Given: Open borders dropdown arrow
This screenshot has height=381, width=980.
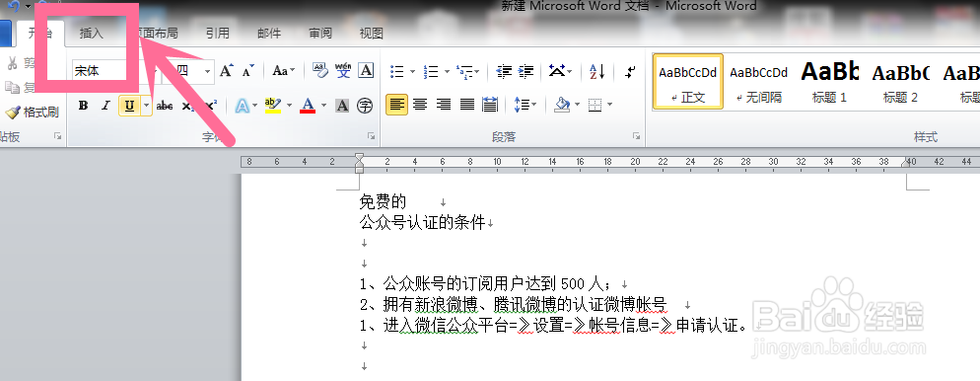Looking at the screenshot, I should coord(609,105).
